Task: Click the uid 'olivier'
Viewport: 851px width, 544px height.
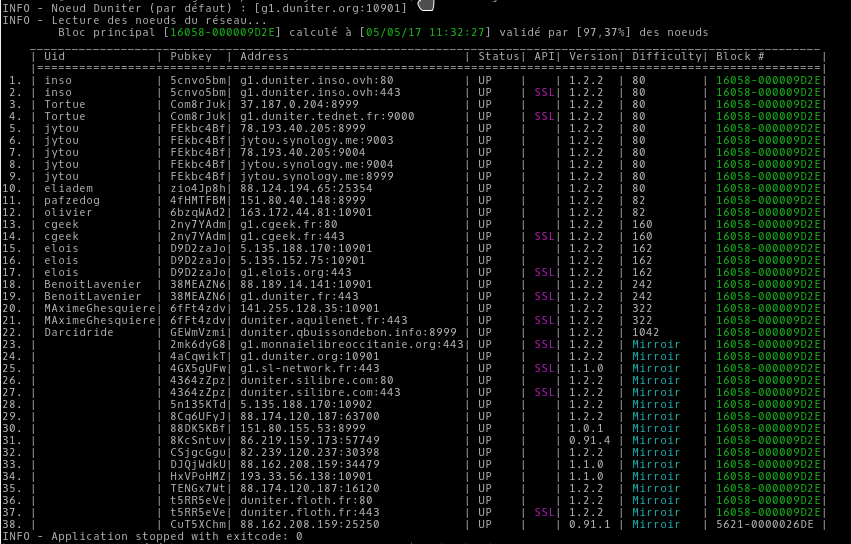Action: tap(68, 212)
